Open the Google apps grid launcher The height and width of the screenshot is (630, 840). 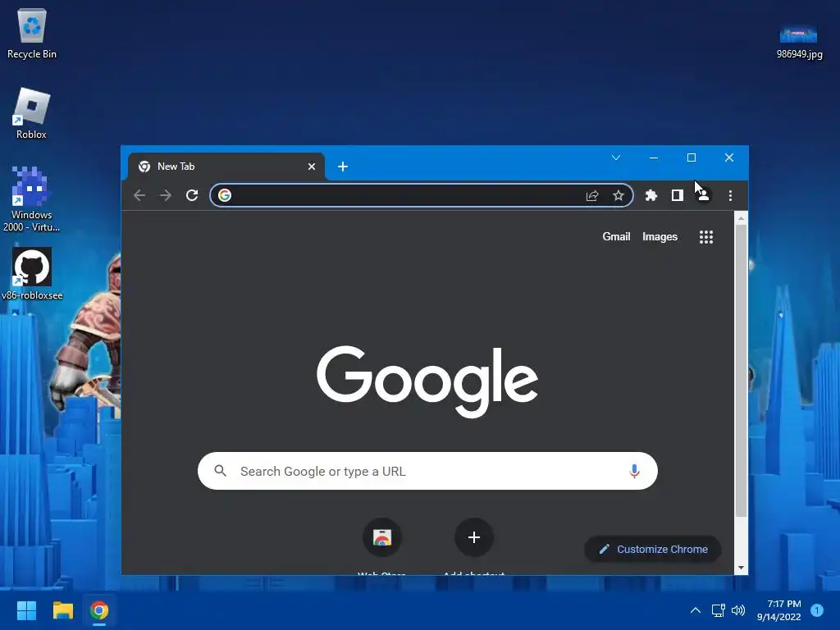tap(706, 237)
